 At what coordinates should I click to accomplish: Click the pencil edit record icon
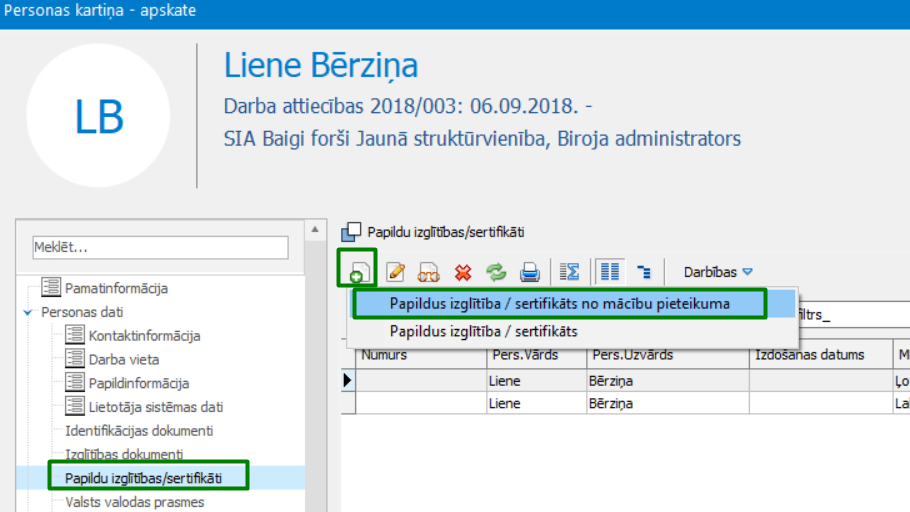tap(396, 272)
